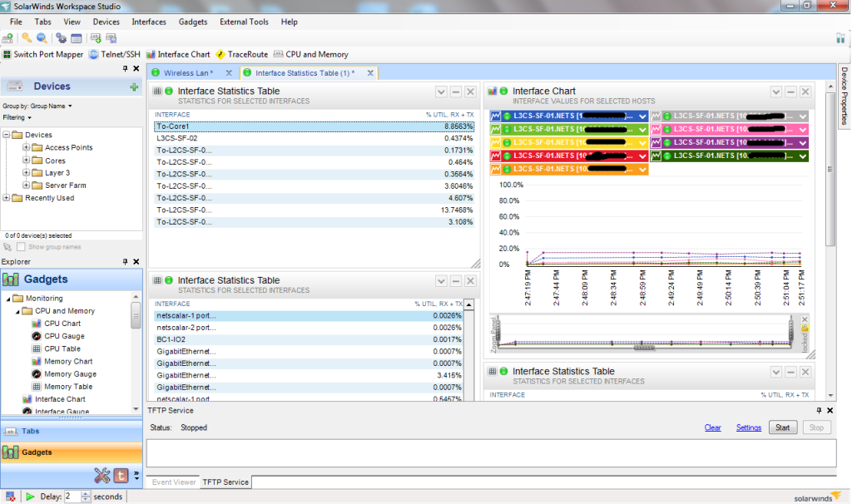Select the pink legend entry
852x504 pixels.
pos(729,129)
